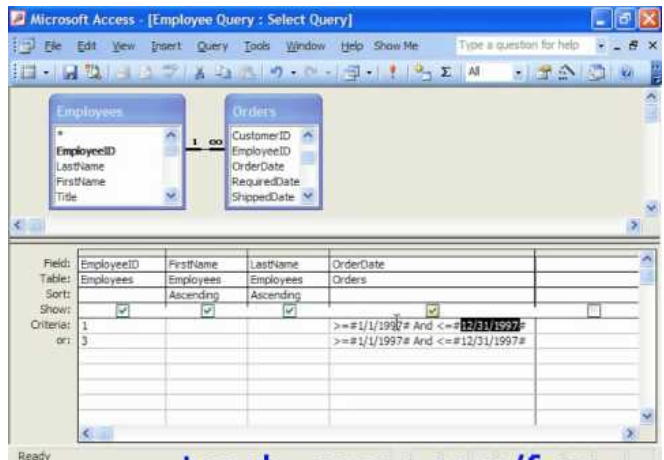664x460 pixels.
Task: Click the EmployeeID 'or' cell containing 3
Action: tap(122, 341)
